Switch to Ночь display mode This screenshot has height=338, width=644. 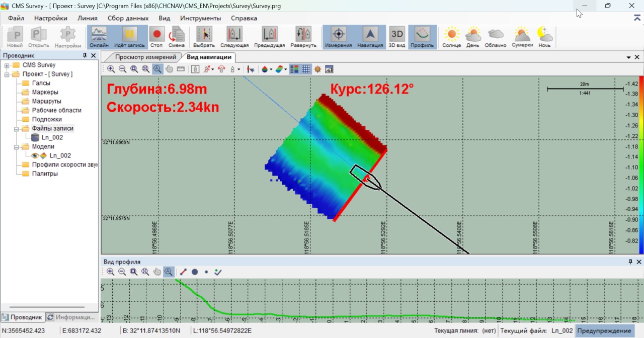pos(544,37)
